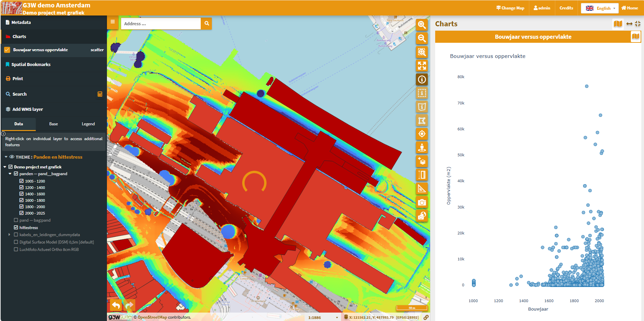Shrink the Charts panel with compress icon
The width and height of the screenshot is (644, 321).
click(x=638, y=24)
